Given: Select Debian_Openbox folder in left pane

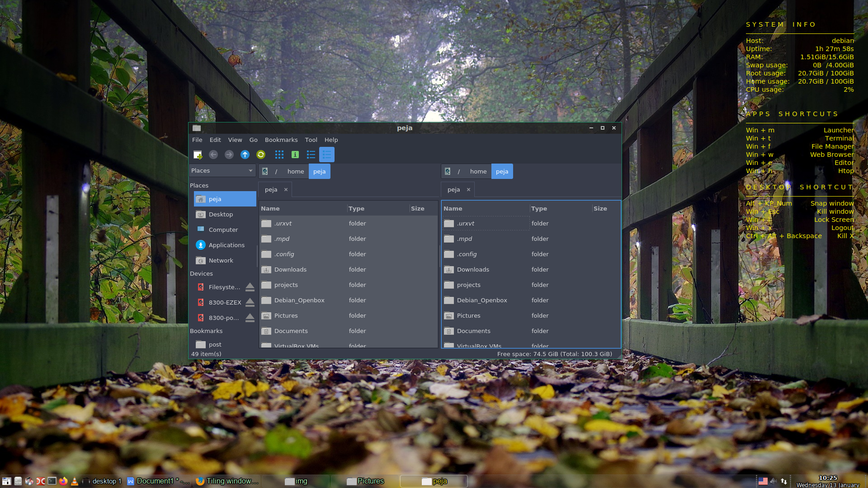Looking at the screenshot, I should tap(348, 300).
